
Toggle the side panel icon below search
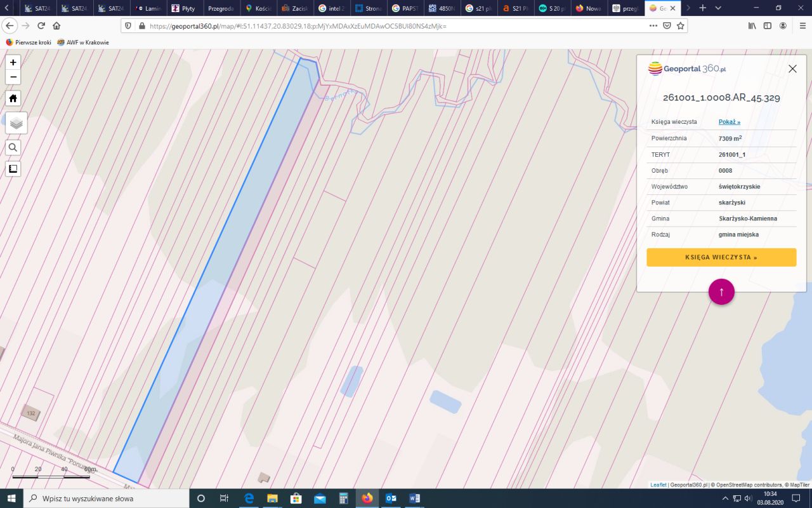(13, 169)
